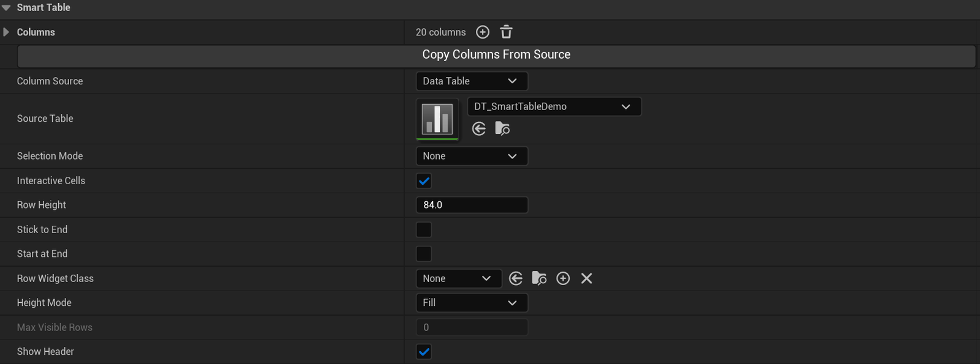Enable the Start at End checkbox
The image size is (980, 364).
(424, 254)
